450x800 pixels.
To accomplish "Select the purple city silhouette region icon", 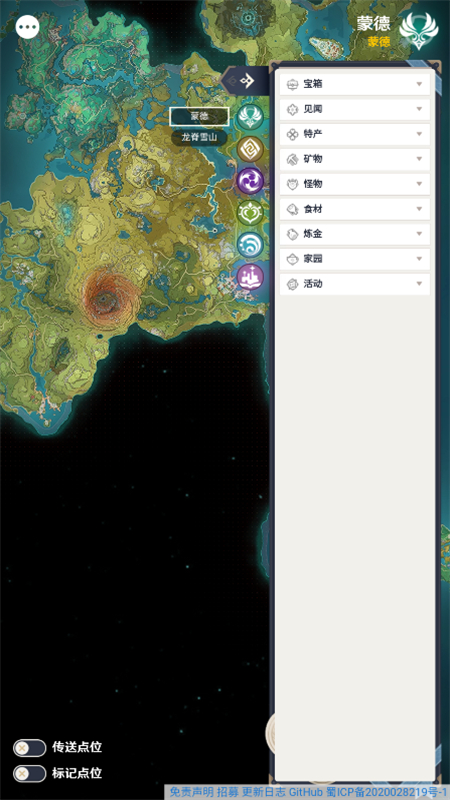I will pos(251,278).
